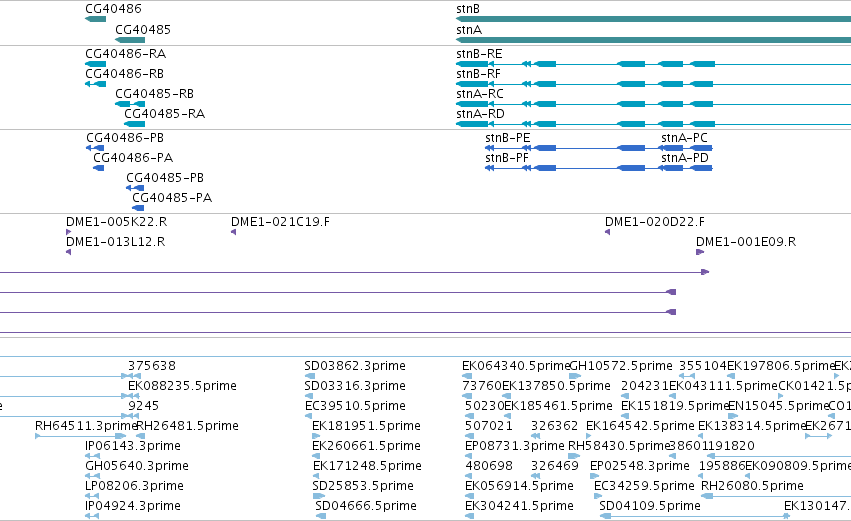Open EST label RH58430.5prime

click(619, 446)
